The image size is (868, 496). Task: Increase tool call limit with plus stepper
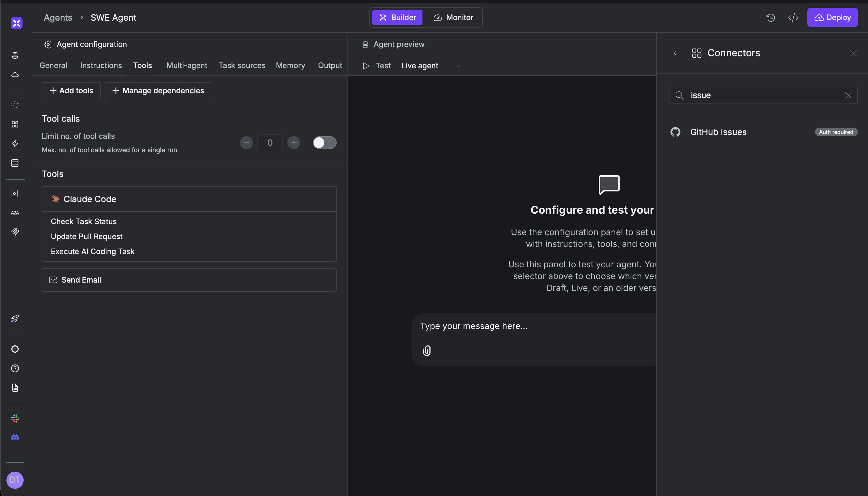coord(293,143)
